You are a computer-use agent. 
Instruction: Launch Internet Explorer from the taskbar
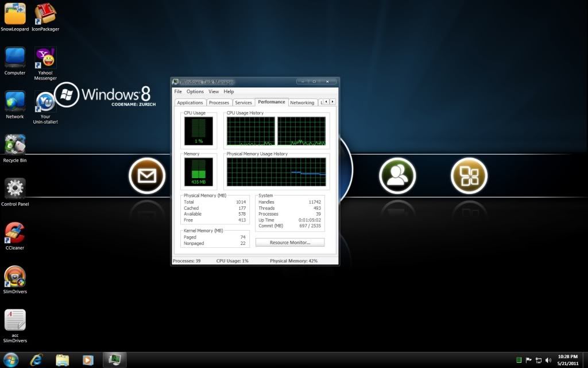(36, 360)
